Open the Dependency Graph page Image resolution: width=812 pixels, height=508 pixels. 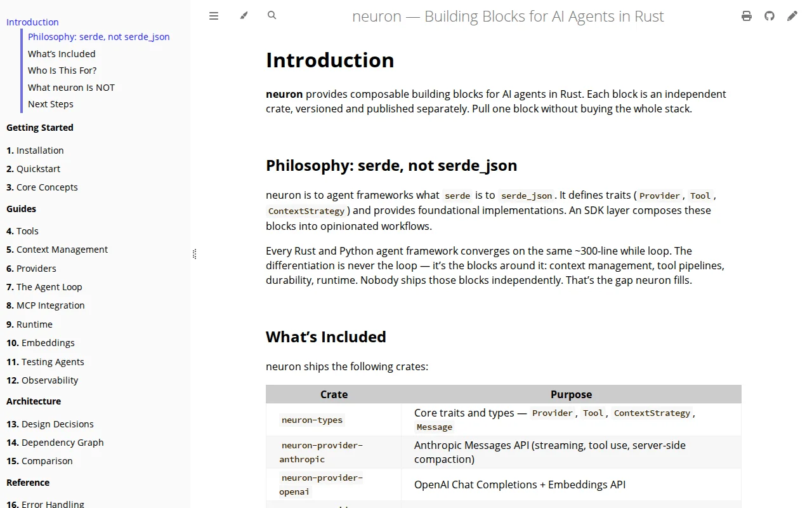tap(55, 443)
